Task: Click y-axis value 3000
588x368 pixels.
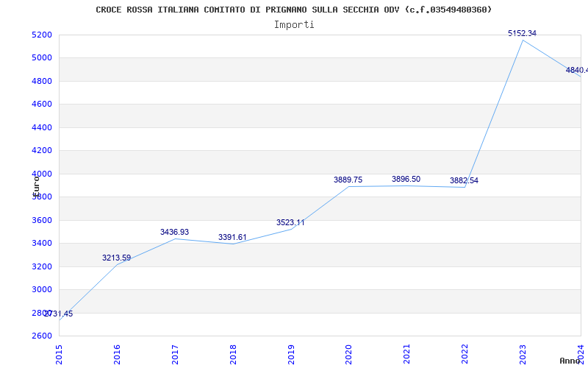Action: pos(41,289)
